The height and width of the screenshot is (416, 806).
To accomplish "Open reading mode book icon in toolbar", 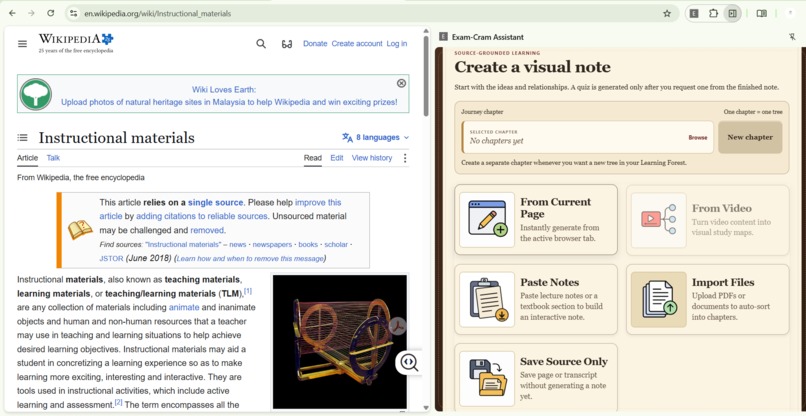I will [x=761, y=13].
